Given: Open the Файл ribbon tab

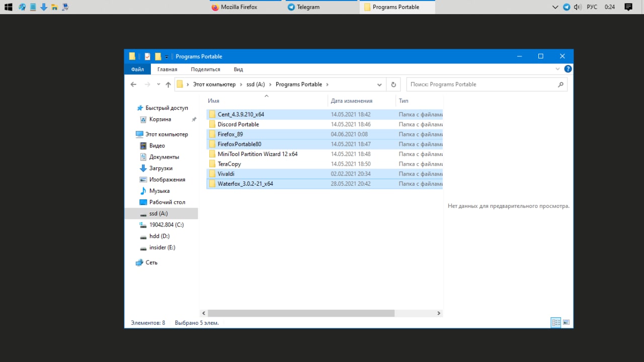Looking at the screenshot, I should coord(137,69).
